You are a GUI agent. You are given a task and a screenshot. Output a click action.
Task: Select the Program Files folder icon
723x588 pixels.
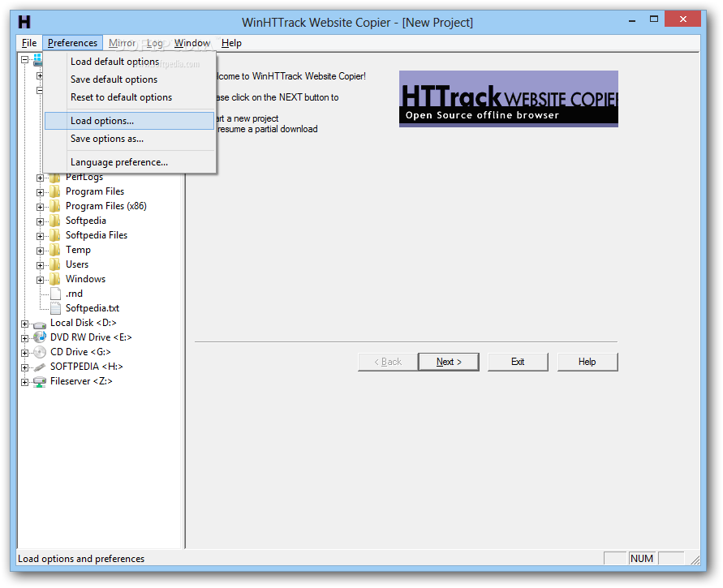55,191
